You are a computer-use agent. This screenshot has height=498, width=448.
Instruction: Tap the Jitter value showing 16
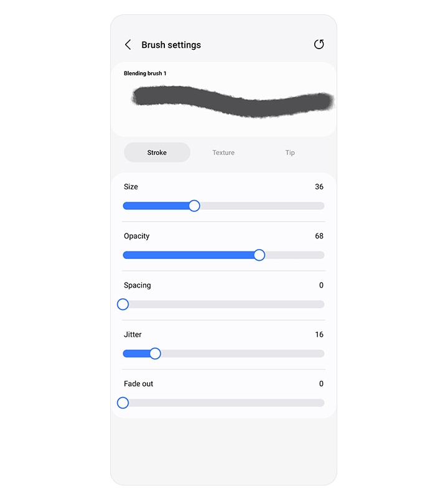click(x=318, y=334)
